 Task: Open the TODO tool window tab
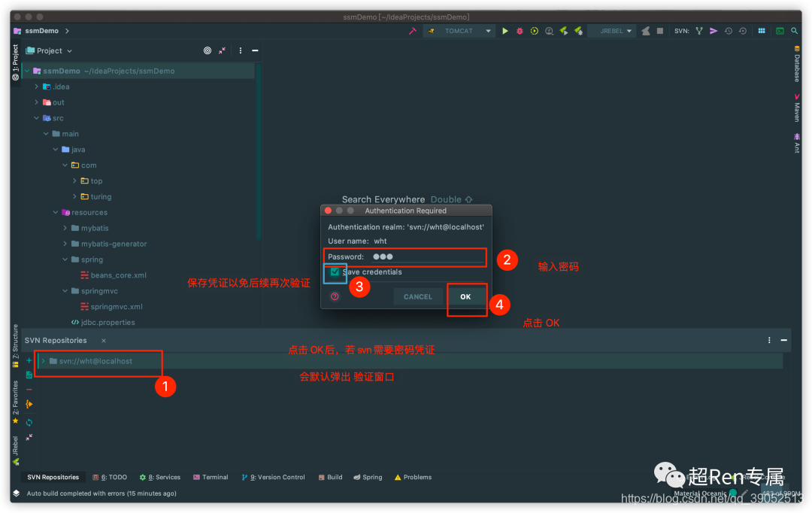coord(110,477)
